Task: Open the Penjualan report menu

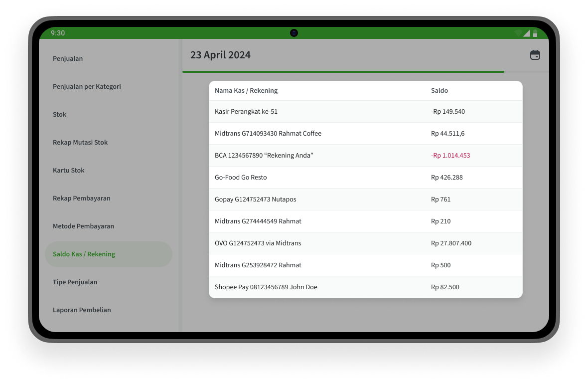Action: [68, 58]
